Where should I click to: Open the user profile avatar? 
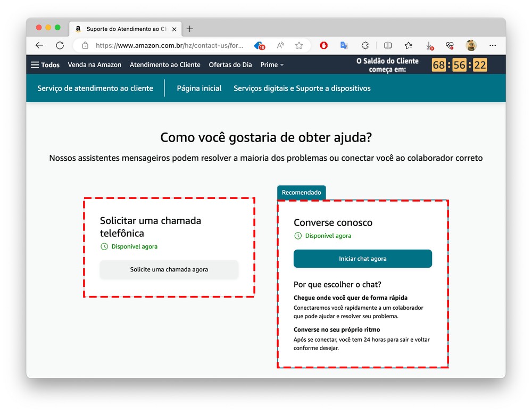tap(471, 45)
